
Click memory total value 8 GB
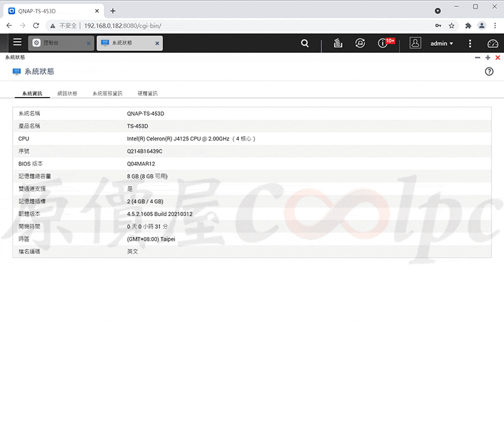[x=147, y=176]
